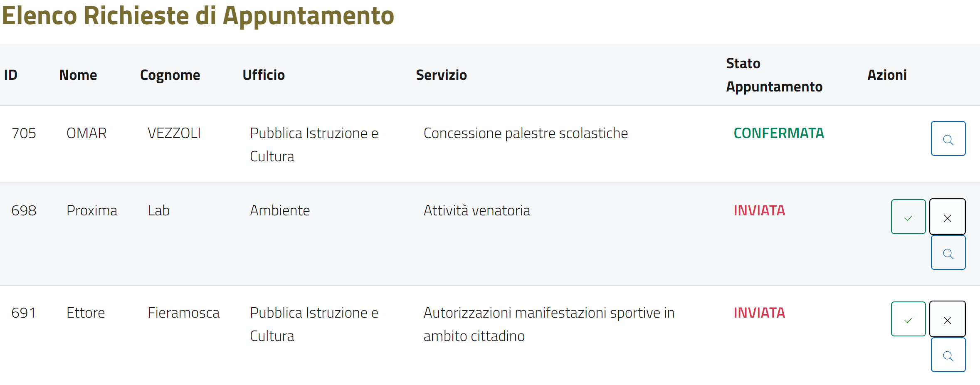The width and height of the screenshot is (980, 385).
Task: Click the Fieramosca surname cell
Action: click(183, 313)
